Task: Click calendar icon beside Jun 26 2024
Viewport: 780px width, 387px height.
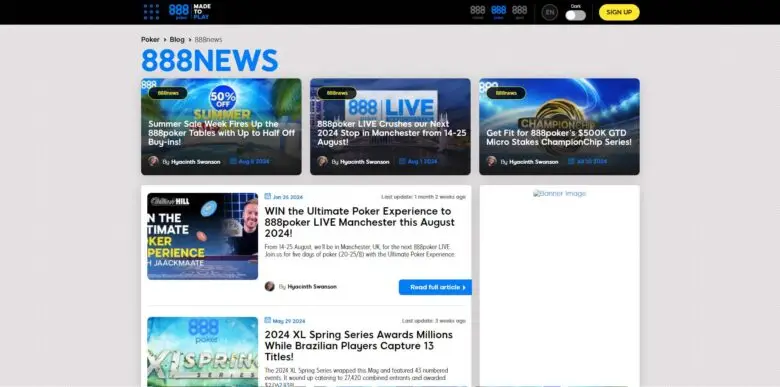Action: [268, 196]
